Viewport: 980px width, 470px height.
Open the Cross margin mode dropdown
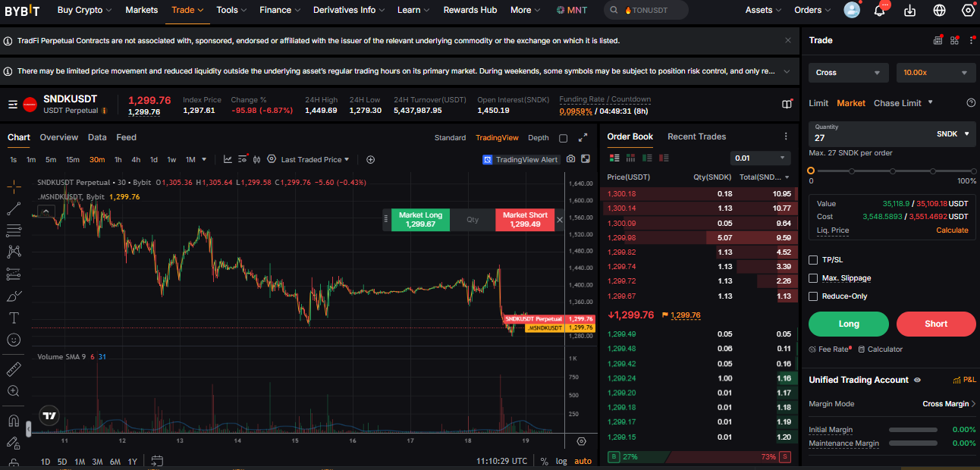click(848, 73)
